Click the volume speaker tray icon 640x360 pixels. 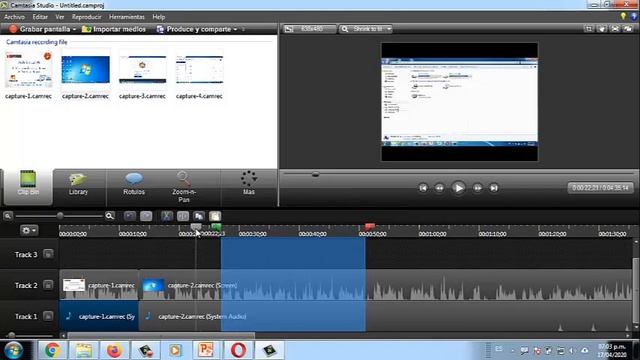click(572, 351)
